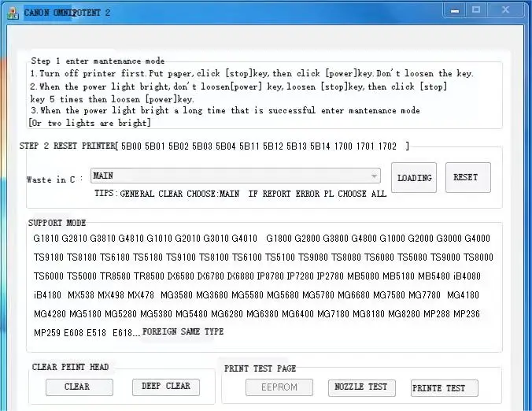Click the 'SUPPORT MODE' group label
Viewport: 532px width, 411px height.
point(57,223)
